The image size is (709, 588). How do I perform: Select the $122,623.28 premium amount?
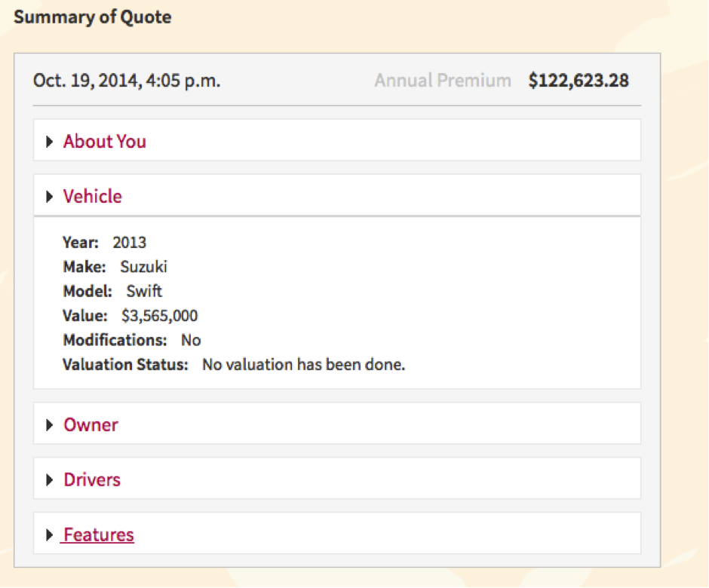pos(579,81)
